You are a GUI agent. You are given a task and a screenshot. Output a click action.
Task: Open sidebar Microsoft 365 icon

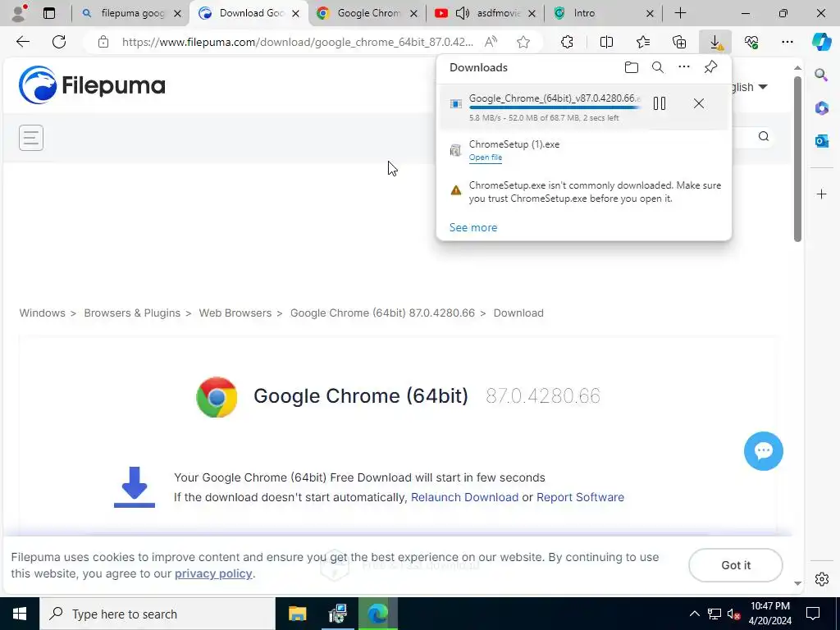point(822,107)
